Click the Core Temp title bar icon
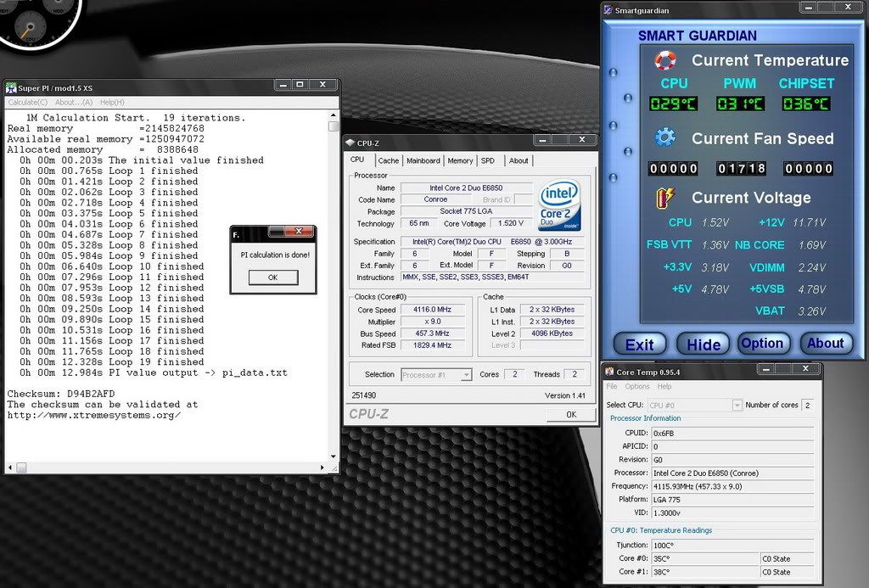This screenshot has height=588, width=869. coord(609,372)
